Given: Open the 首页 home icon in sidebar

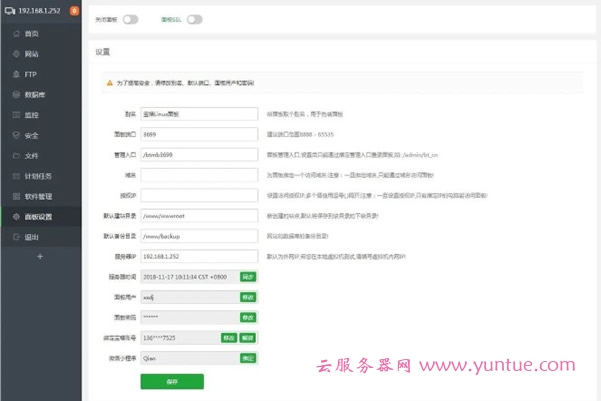Looking at the screenshot, I should (x=14, y=33).
